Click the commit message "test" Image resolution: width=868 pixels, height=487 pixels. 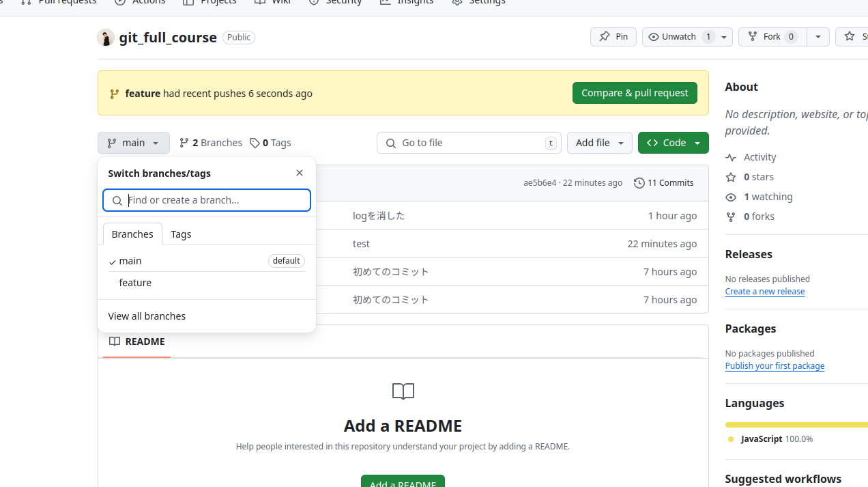coord(361,244)
